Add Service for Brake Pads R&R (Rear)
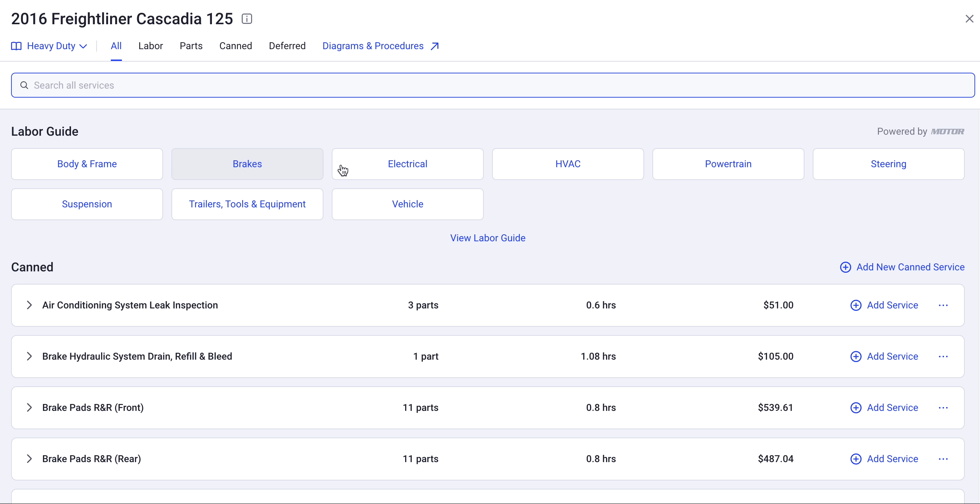The width and height of the screenshot is (980, 504). [884, 459]
